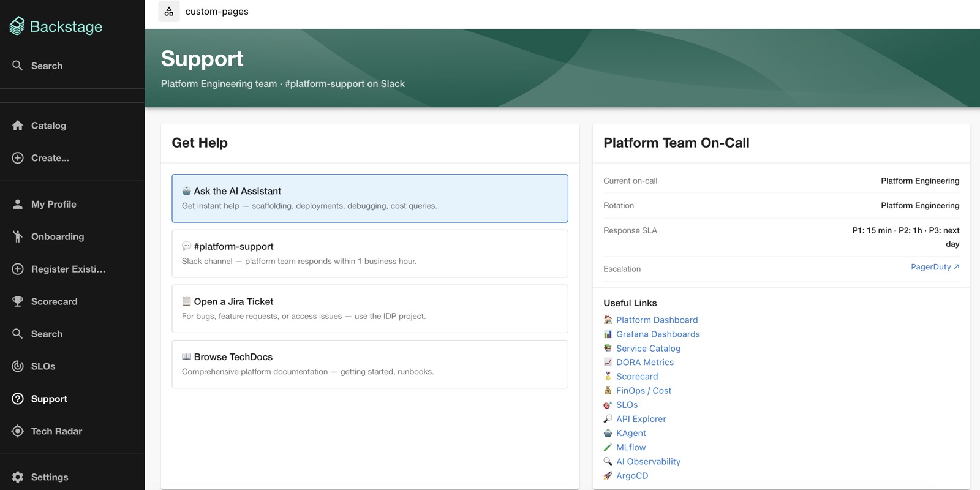Open the Open a Jira Ticket card
This screenshot has height=490, width=980.
pyautogui.click(x=370, y=309)
